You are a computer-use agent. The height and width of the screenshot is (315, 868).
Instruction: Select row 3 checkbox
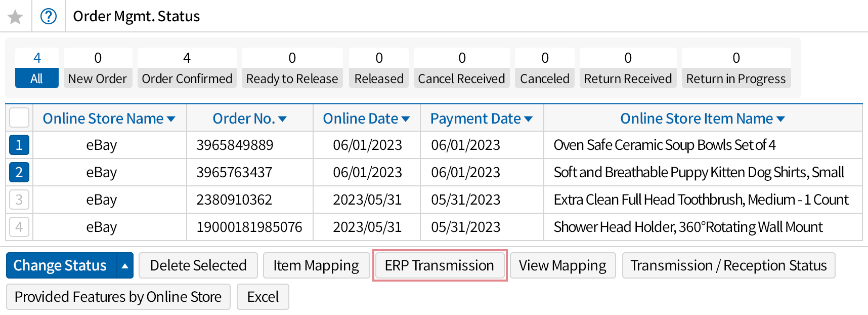(19, 200)
